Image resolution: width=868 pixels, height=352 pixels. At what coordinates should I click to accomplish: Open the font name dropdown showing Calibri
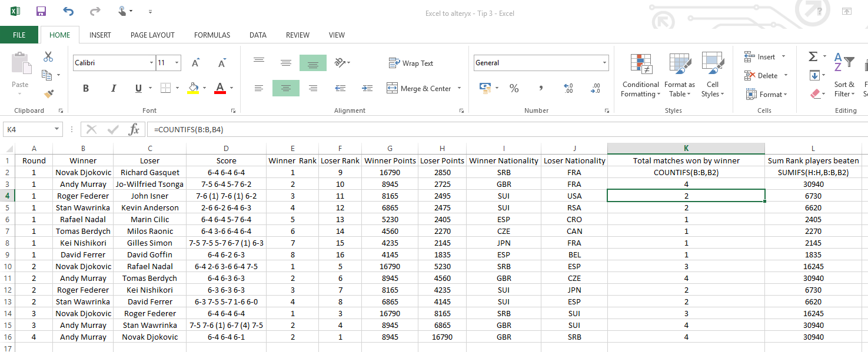pyautogui.click(x=151, y=63)
